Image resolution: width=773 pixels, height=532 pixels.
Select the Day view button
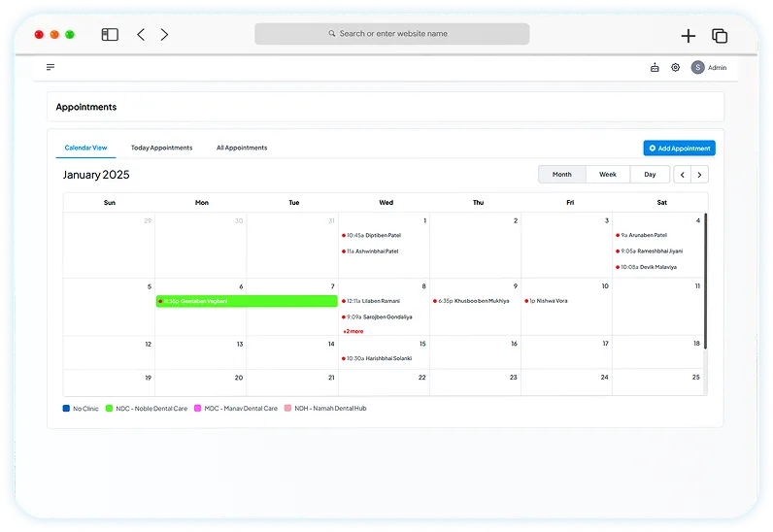(650, 175)
